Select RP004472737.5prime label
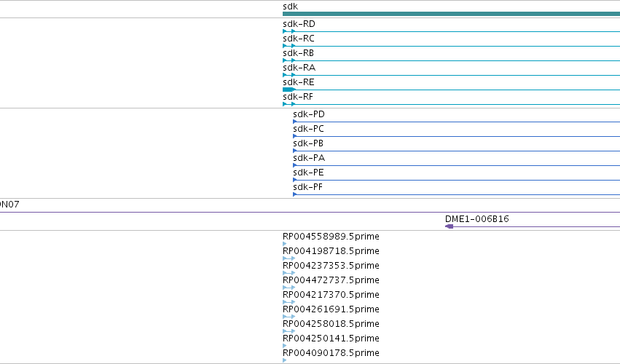 pyautogui.click(x=331, y=280)
